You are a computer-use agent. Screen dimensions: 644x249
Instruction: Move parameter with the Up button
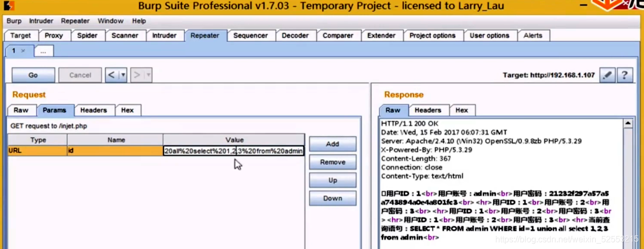point(332,180)
